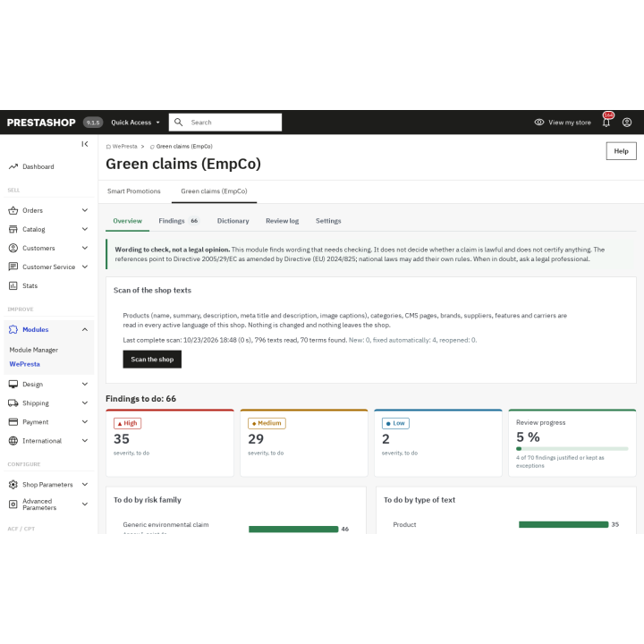Open the Quick Access dropdown
The height and width of the screenshot is (644, 644).
pos(135,123)
